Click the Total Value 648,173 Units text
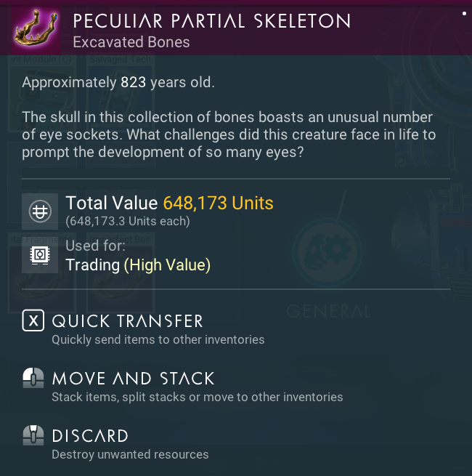 169,203
